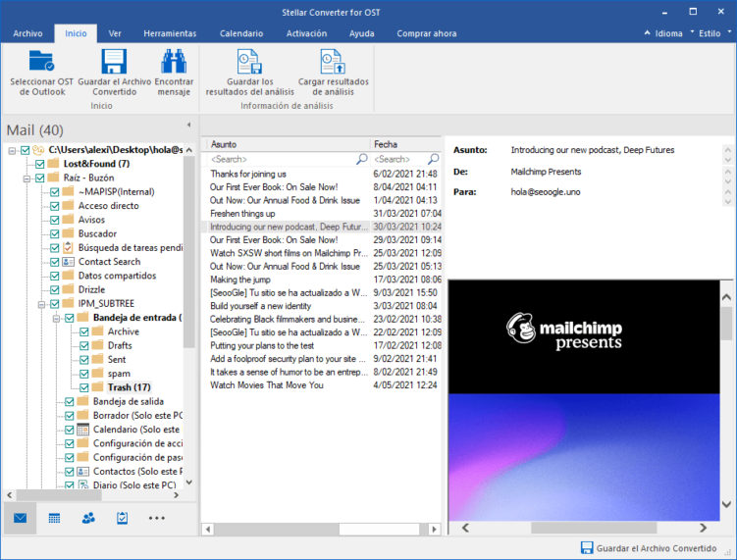Click Búsqueda de tareas pendientes icon
Viewport: 737px width, 560px height.
point(68,247)
